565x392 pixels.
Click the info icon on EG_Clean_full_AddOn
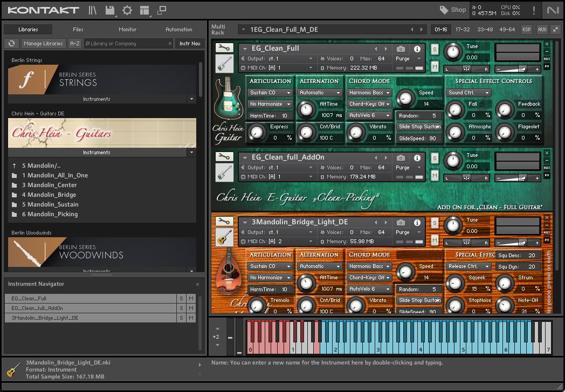417,158
